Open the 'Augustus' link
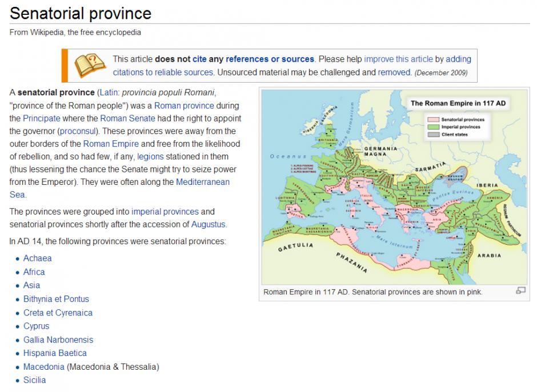The height and width of the screenshot is (392, 537). tap(209, 224)
